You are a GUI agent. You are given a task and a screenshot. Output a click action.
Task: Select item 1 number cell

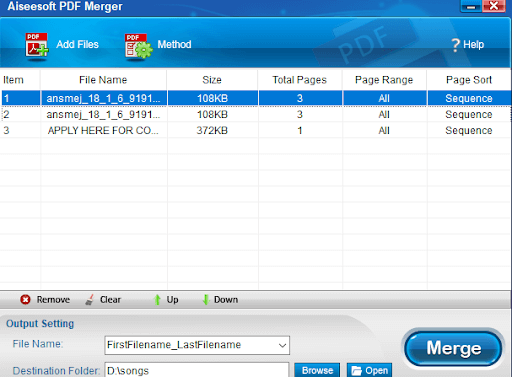[21, 98]
